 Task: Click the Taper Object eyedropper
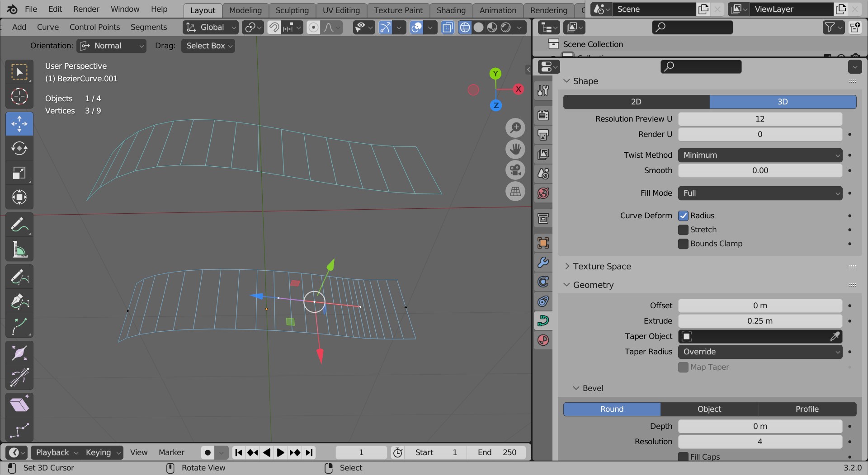pos(834,336)
